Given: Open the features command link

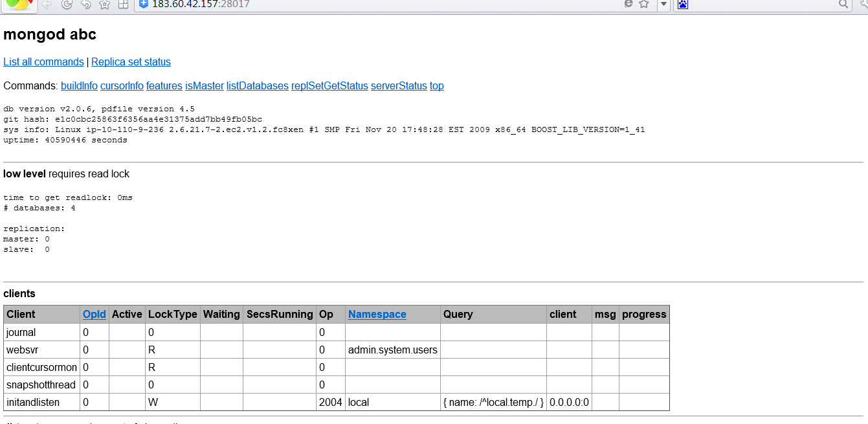Looking at the screenshot, I should point(164,86).
